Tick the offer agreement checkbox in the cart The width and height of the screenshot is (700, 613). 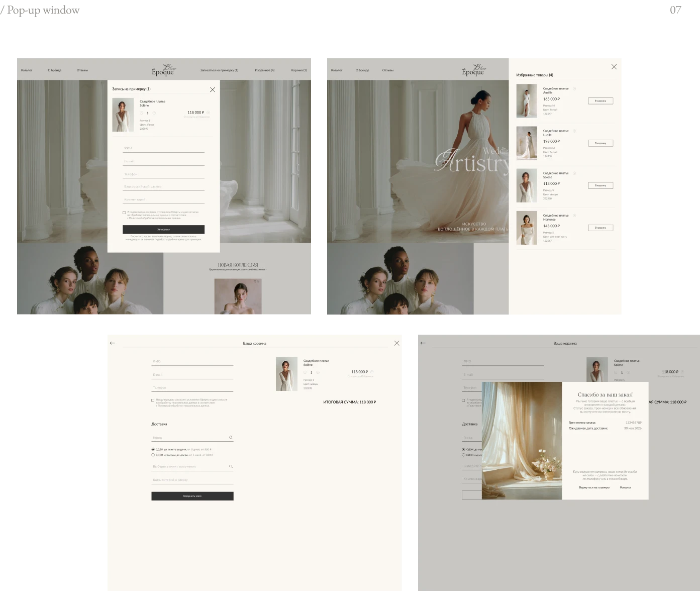(153, 400)
